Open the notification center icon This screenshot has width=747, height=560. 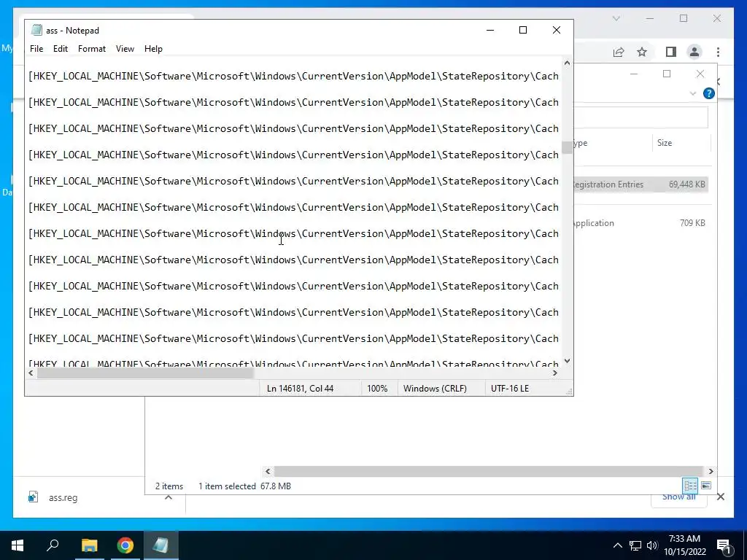pyautogui.click(x=724, y=545)
